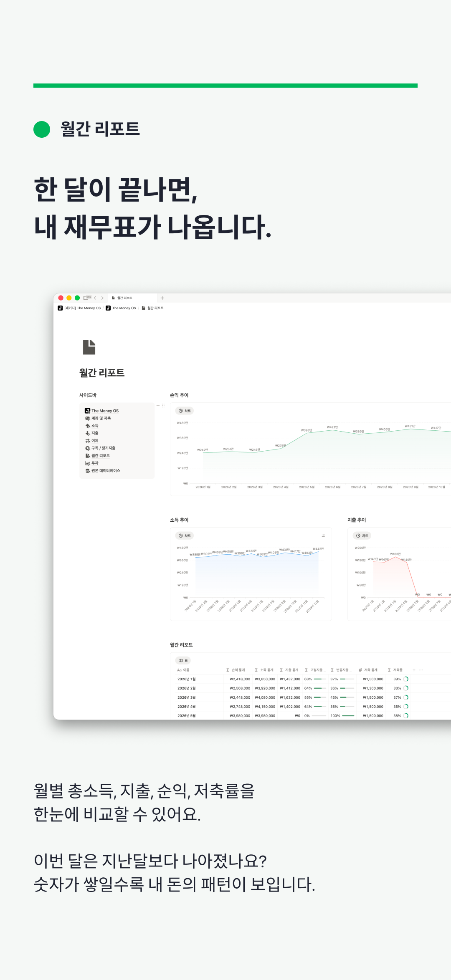Click ₩1,432,000 지출 cell
The width and height of the screenshot is (451, 980).
click(290, 679)
